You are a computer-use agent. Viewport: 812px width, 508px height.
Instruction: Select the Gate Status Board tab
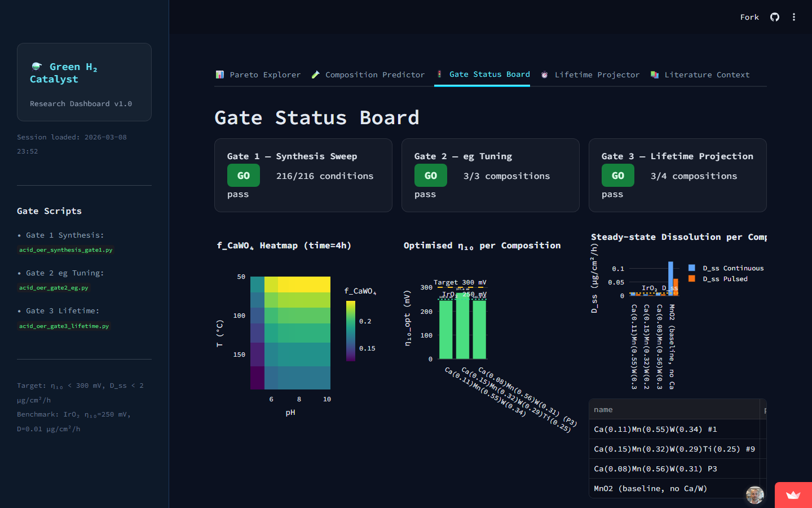[483, 75]
